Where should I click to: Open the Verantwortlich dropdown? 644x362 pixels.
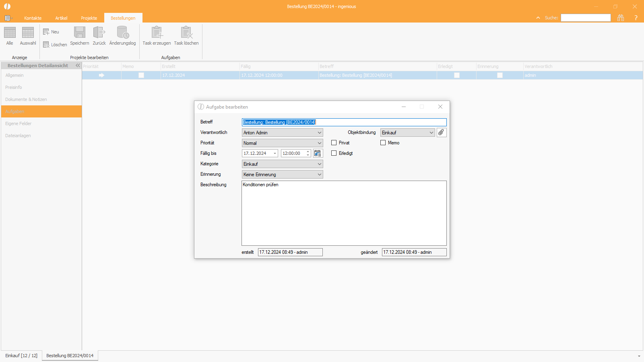(x=283, y=132)
